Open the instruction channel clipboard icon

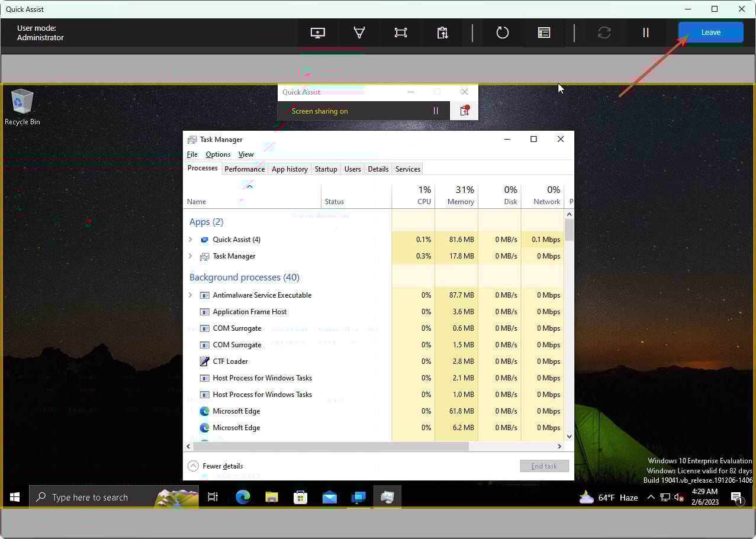[x=442, y=33]
